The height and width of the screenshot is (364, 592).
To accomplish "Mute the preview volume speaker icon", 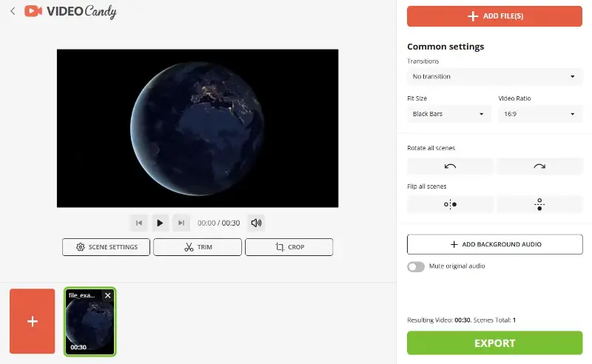I will tap(256, 223).
